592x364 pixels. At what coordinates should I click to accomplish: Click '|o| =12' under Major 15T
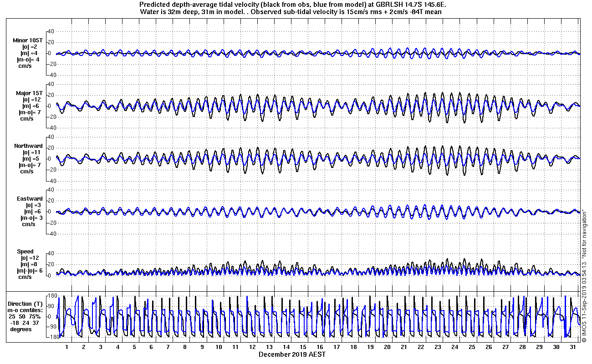[x=32, y=100]
